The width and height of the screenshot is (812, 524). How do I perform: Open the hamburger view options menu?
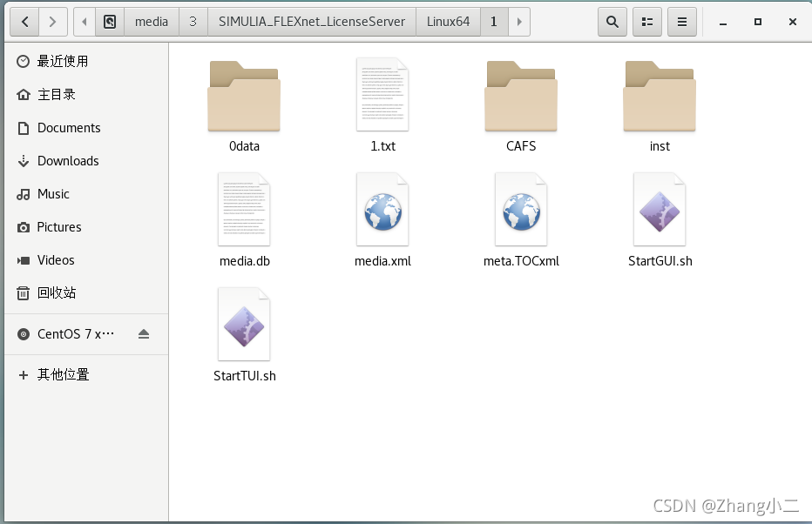coord(681,22)
